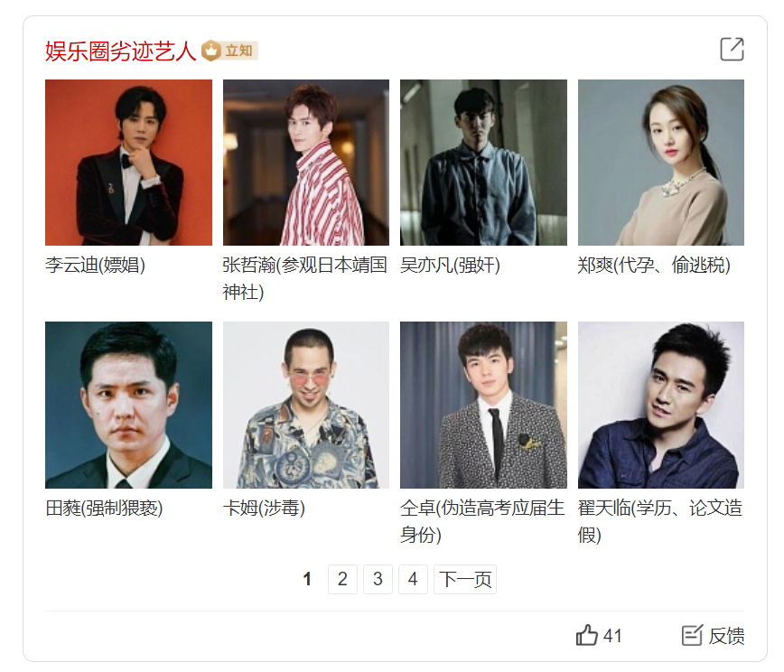This screenshot has height=672, width=784.
Task: Click the 下一页 next page button
Action: click(465, 579)
